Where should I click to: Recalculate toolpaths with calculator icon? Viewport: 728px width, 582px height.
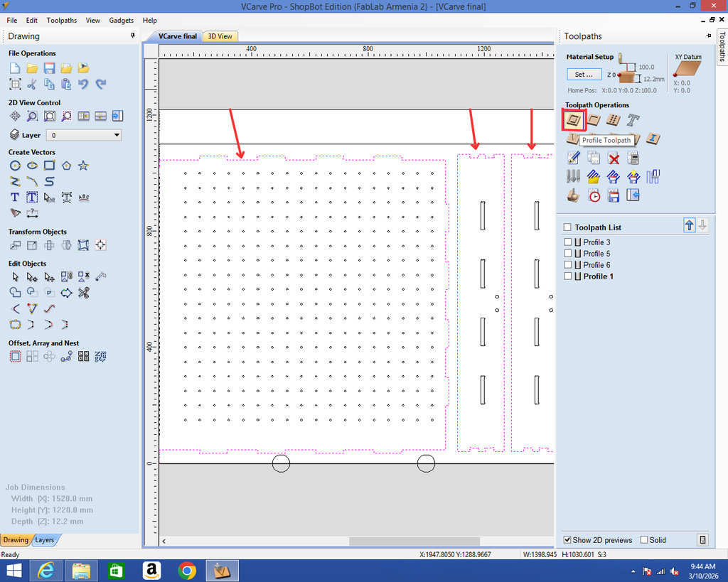click(x=633, y=158)
